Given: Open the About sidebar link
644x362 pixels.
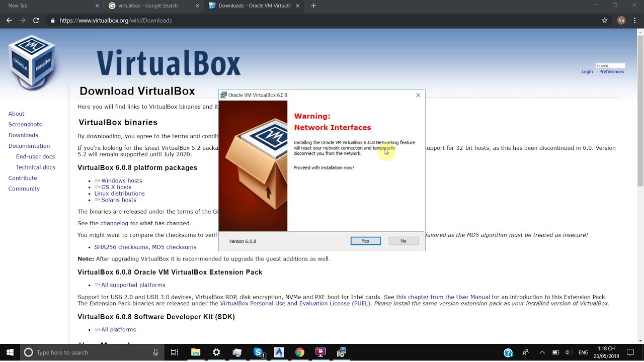Looking at the screenshot, I should click(x=16, y=114).
